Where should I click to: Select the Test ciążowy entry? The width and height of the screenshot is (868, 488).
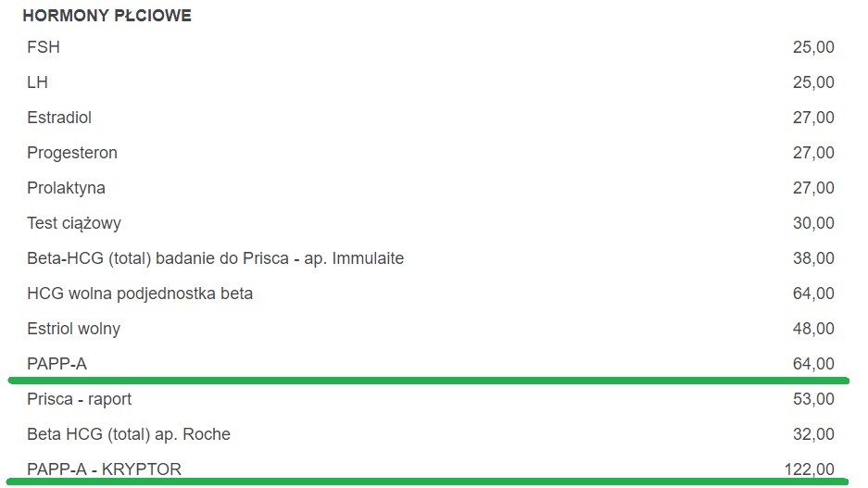(x=74, y=223)
